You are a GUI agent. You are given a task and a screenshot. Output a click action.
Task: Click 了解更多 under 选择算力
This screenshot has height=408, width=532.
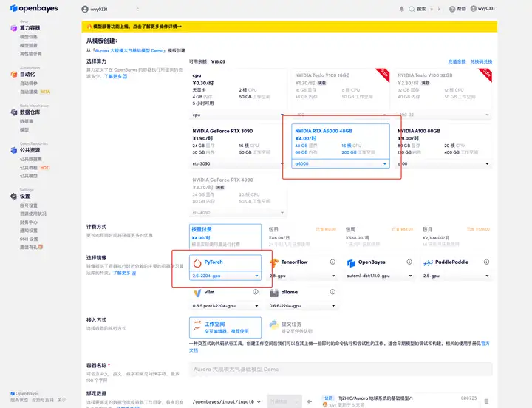coord(115,76)
